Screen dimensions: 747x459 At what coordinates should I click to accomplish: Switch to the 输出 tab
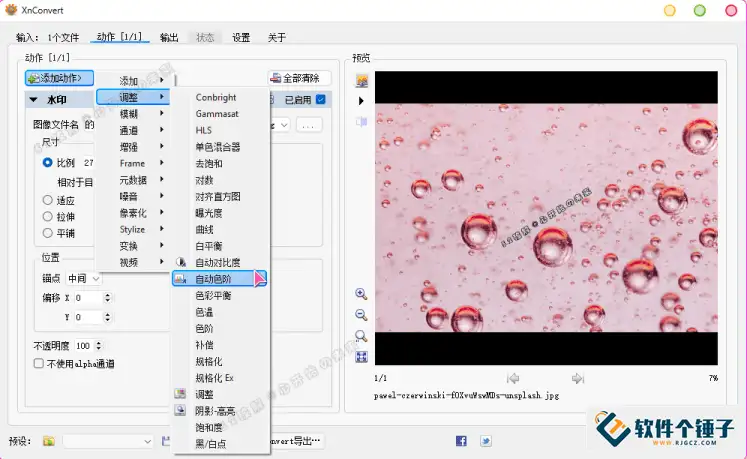coord(169,37)
